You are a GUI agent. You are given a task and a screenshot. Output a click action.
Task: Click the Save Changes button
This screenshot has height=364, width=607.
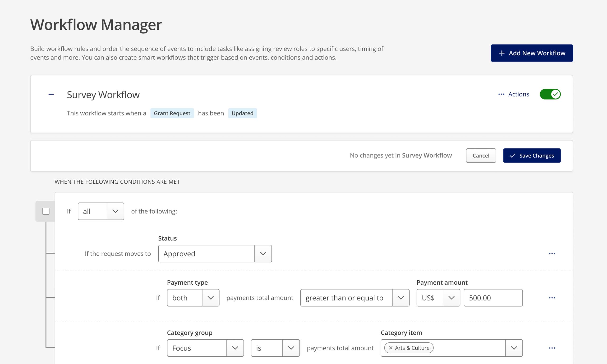[x=532, y=155]
